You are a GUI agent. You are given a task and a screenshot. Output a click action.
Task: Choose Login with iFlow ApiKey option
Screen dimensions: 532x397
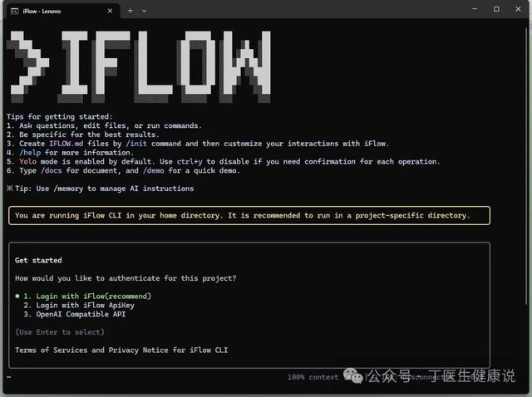[79, 305]
